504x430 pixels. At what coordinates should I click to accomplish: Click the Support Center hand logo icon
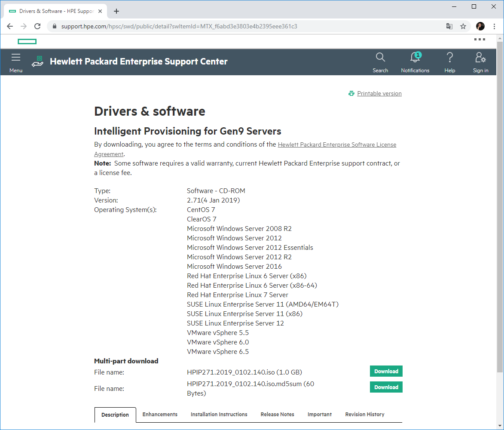(38, 61)
